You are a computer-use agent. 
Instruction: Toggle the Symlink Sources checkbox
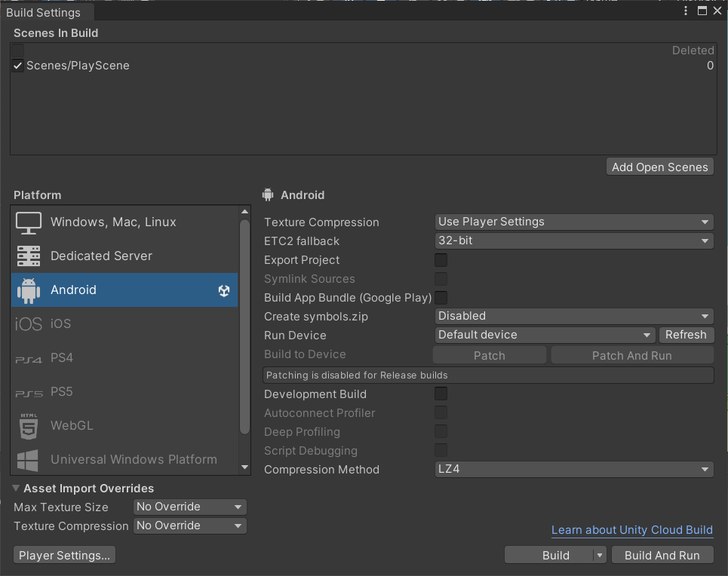(x=441, y=279)
